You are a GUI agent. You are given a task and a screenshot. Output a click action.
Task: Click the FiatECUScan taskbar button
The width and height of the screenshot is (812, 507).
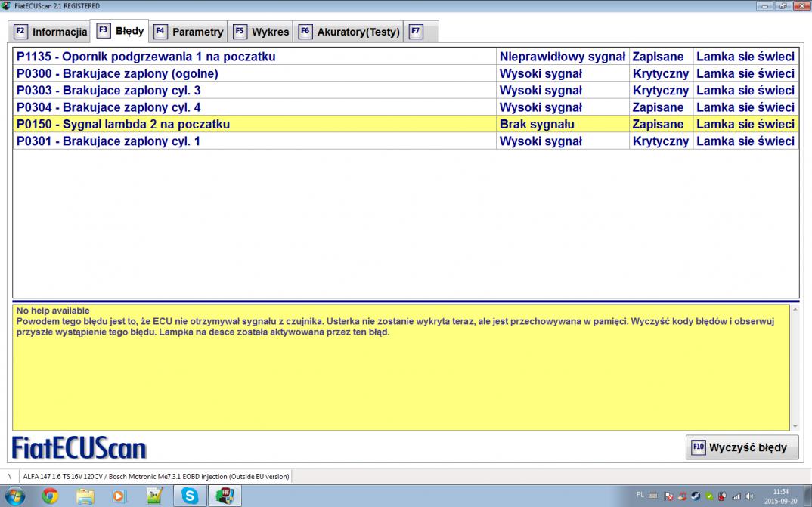pyautogui.click(x=225, y=496)
